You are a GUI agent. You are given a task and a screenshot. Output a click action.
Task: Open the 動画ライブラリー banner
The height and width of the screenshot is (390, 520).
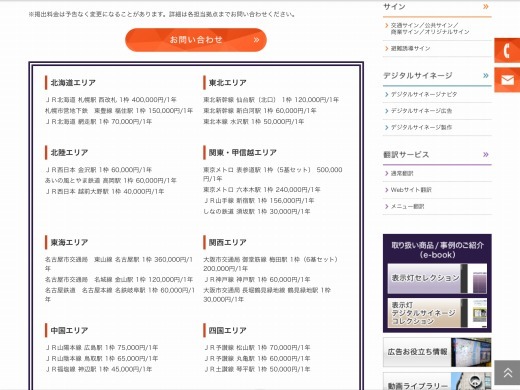pyautogui.click(x=437, y=381)
